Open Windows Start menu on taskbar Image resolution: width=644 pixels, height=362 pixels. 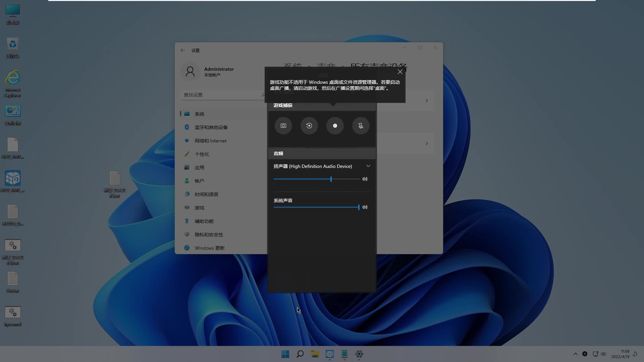click(285, 354)
